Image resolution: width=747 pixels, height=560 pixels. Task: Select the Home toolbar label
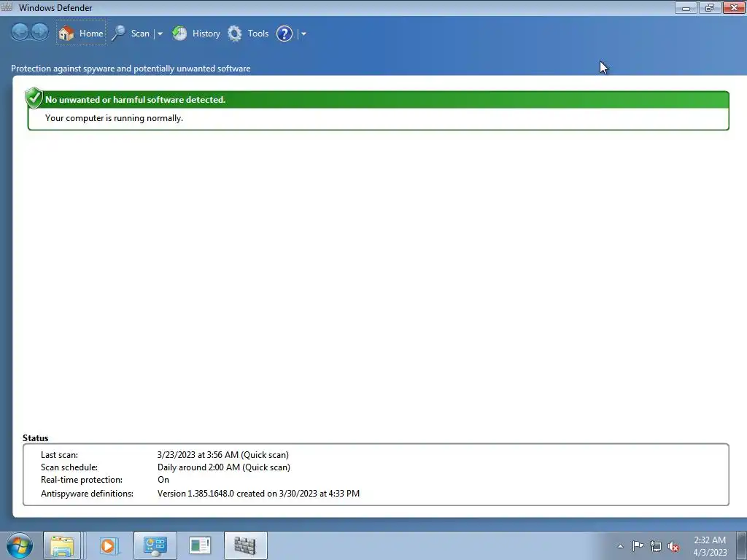(x=91, y=34)
